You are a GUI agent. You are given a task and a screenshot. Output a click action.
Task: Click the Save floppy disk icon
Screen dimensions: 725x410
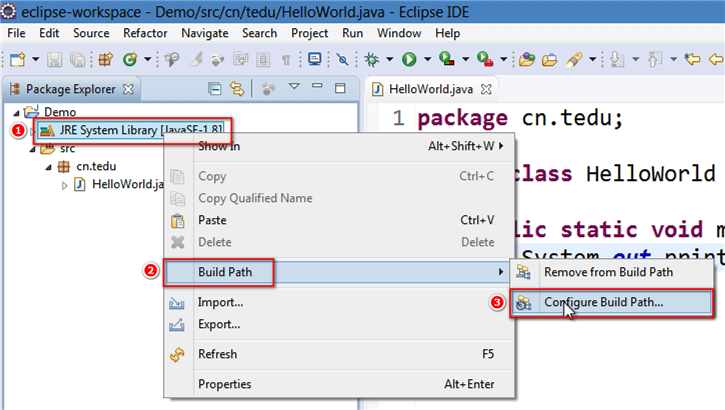(55, 59)
